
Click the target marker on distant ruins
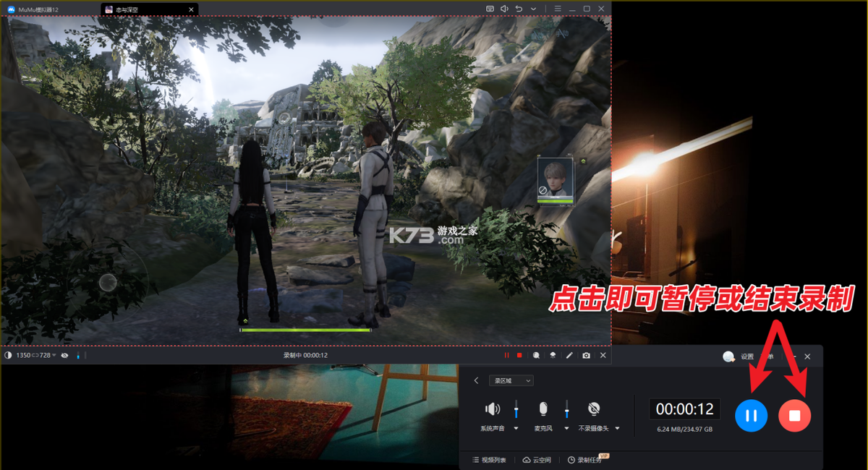click(285, 118)
